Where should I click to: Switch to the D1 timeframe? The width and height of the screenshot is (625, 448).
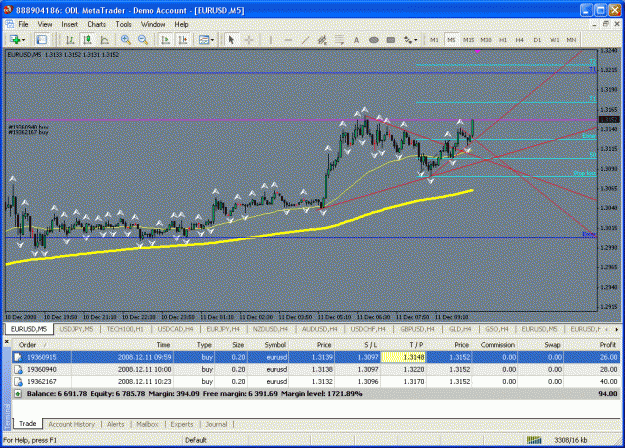tap(537, 40)
